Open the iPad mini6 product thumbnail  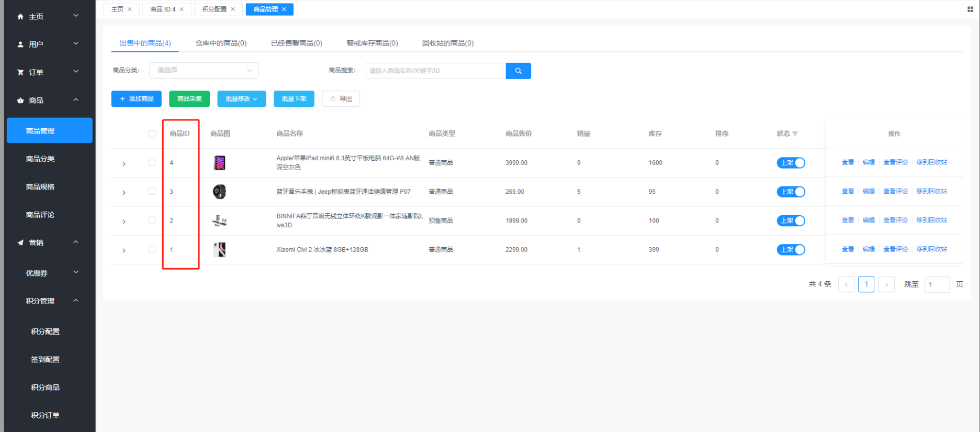click(219, 163)
